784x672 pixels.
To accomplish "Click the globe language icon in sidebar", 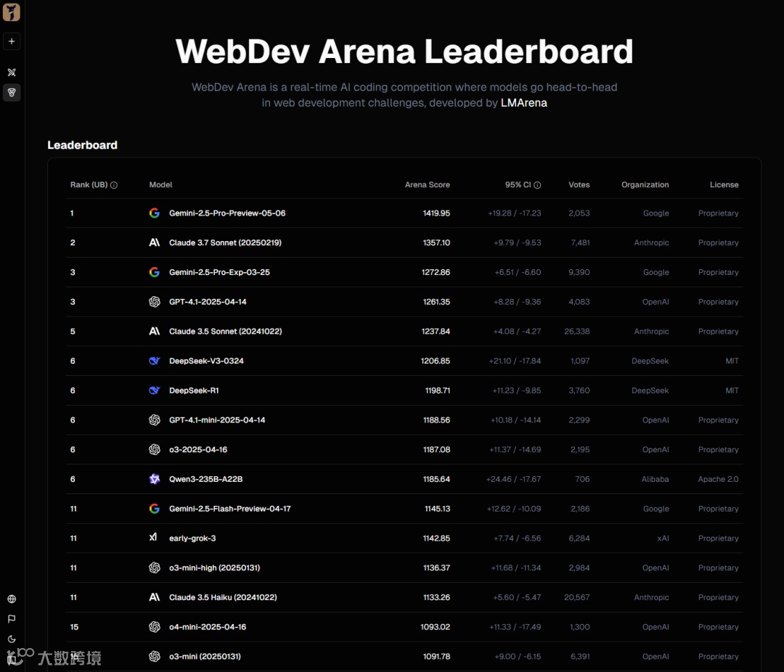I will [x=12, y=599].
